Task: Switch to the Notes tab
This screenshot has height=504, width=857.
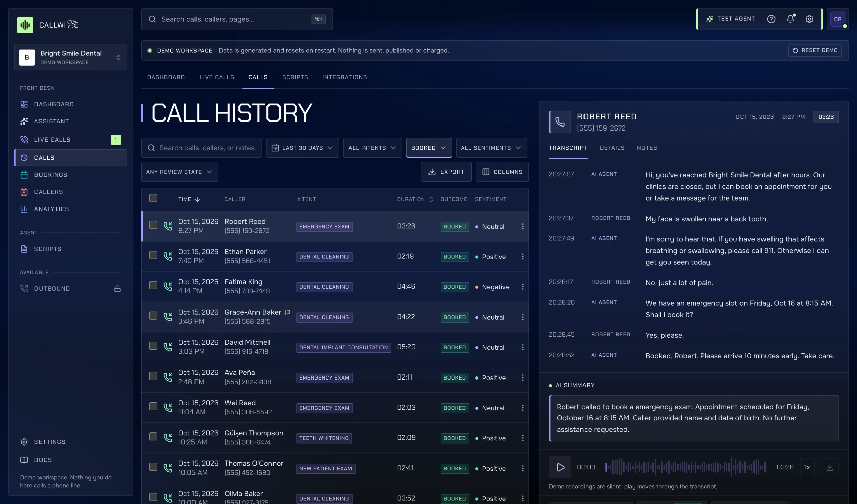Action: click(x=647, y=148)
